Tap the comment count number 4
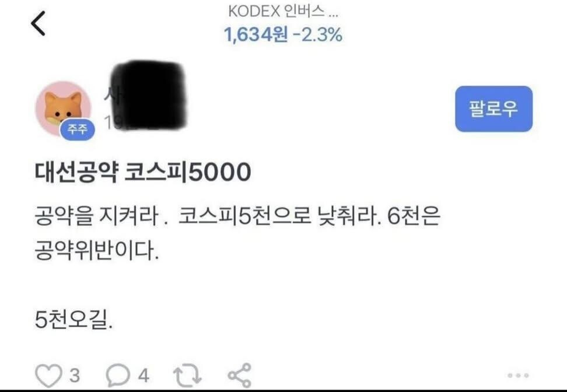 [143, 376]
